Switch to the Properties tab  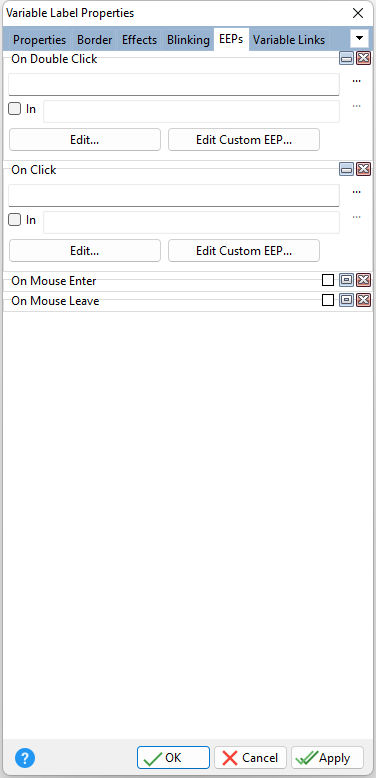click(x=40, y=40)
